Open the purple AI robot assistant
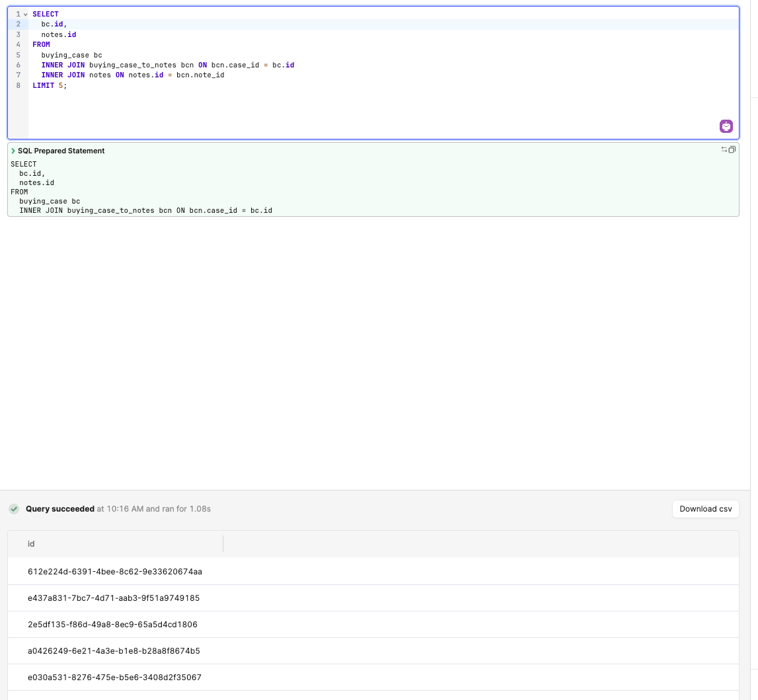This screenshot has height=700, width=758. pyautogui.click(x=726, y=126)
